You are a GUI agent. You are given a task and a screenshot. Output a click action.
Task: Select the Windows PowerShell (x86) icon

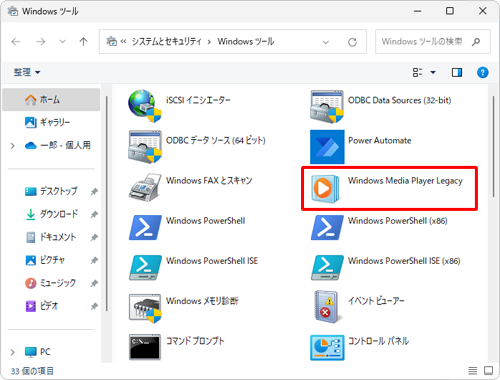pos(327,227)
